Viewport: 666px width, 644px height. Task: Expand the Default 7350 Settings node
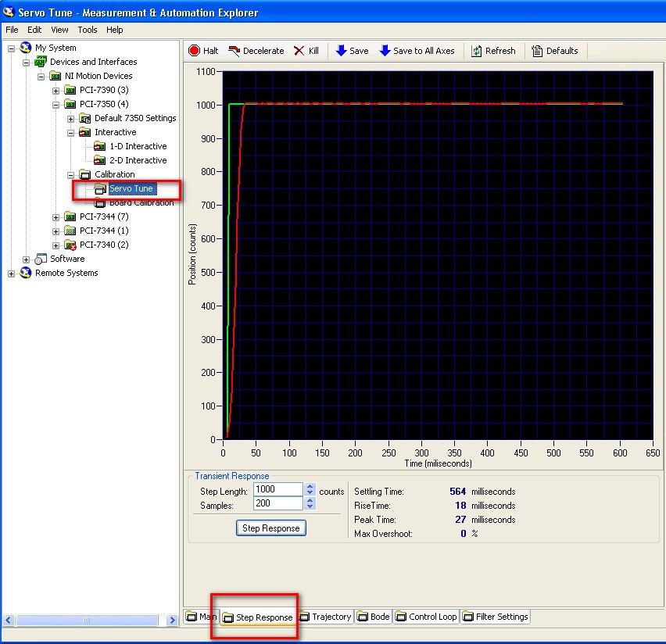pos(71,119)
